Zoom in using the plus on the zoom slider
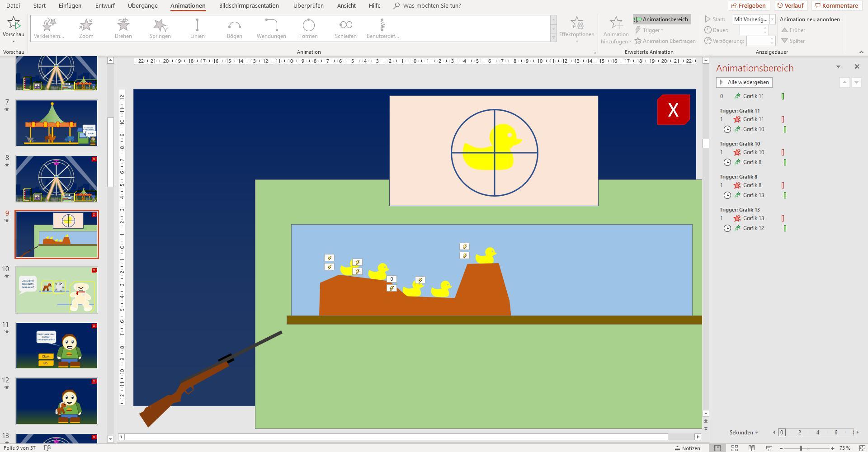This screenshot has width=868, height=452. point(833,448)
